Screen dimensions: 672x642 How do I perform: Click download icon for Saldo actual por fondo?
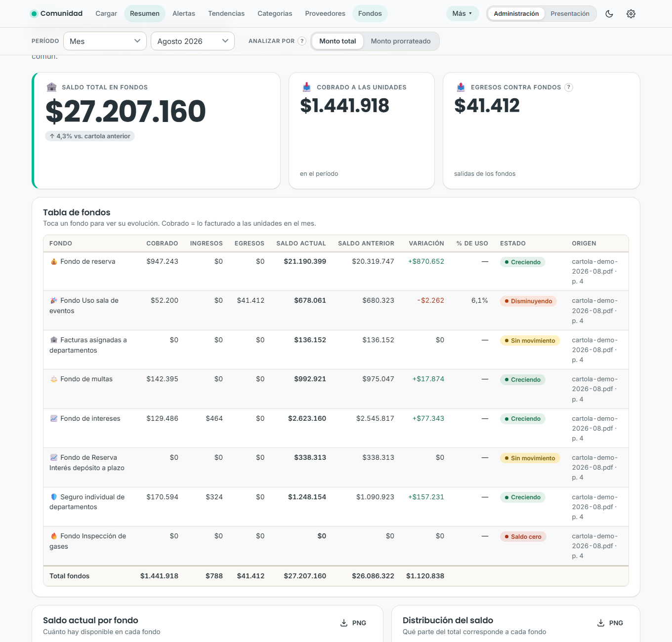click(344, 623)
